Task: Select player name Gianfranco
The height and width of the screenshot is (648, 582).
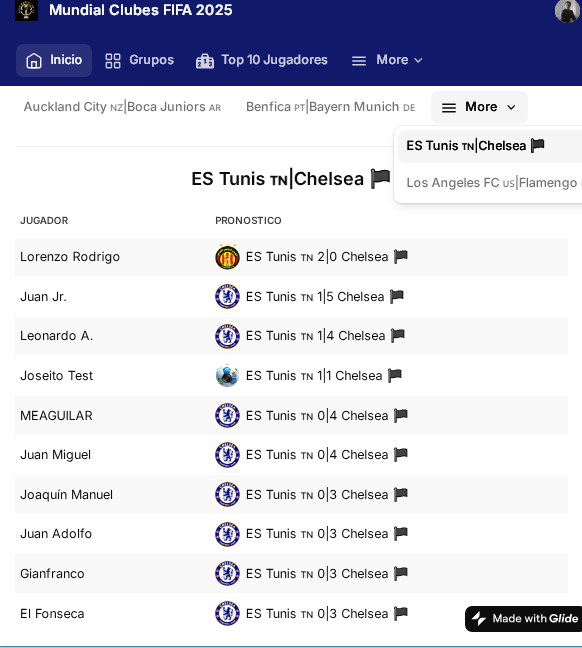Action: (x=52, y=574)
